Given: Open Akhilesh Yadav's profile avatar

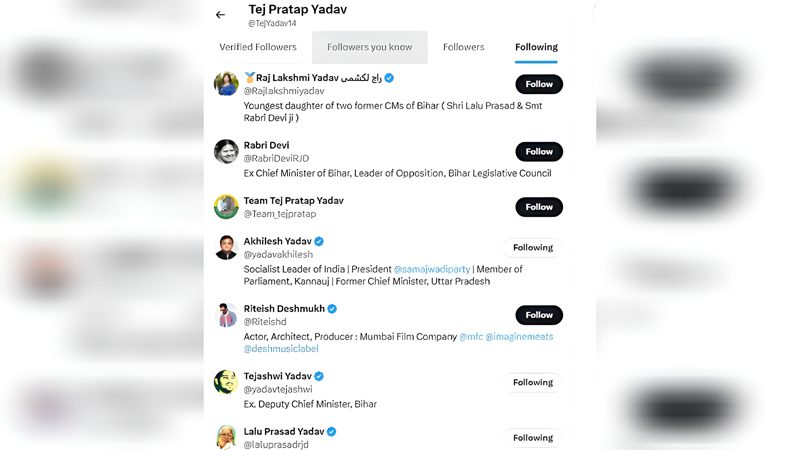Looking at the screenshot, I should click(x=226, y=247).
